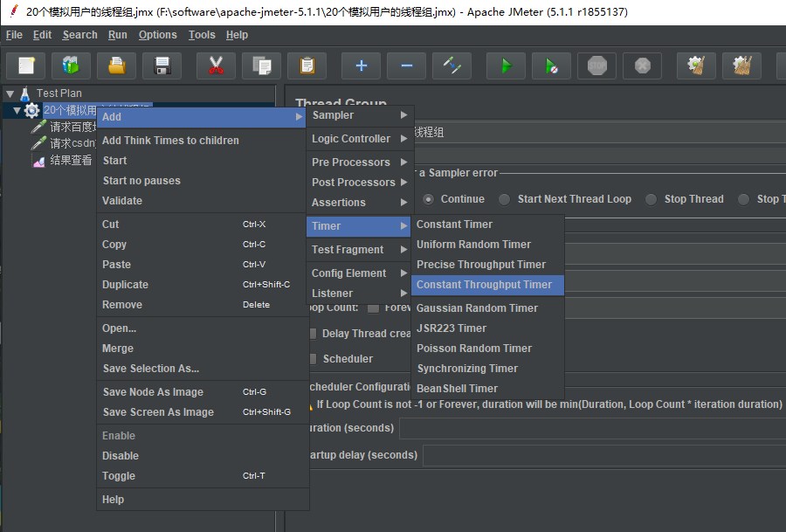786x532 pixels.
Task: Click the Duration (seconds) input field
Action: [592, 429]
